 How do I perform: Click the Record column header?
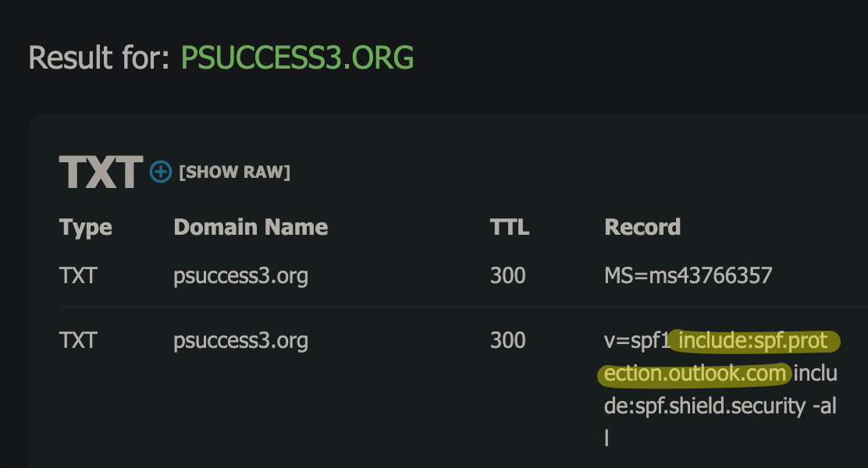coord(642,227)
